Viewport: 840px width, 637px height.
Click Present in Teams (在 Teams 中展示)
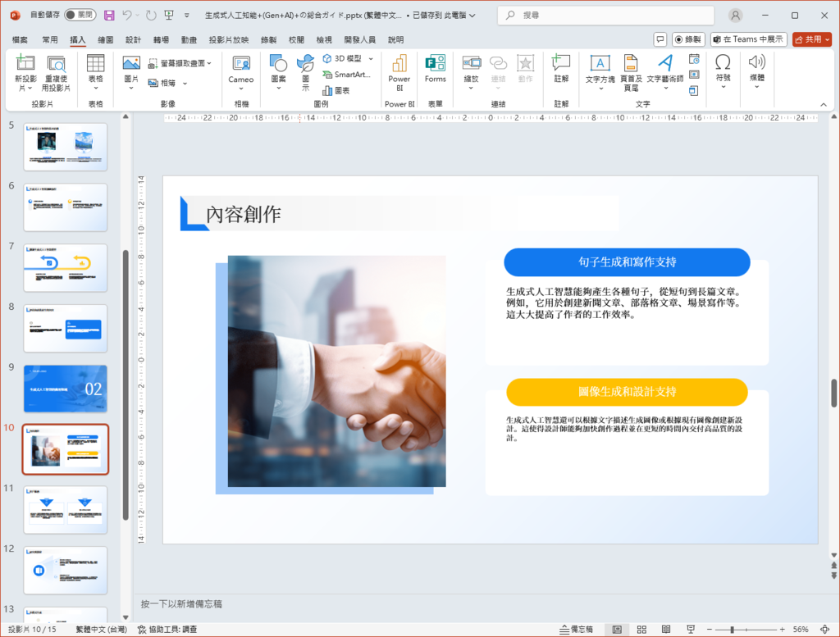(x=748, y=39)
